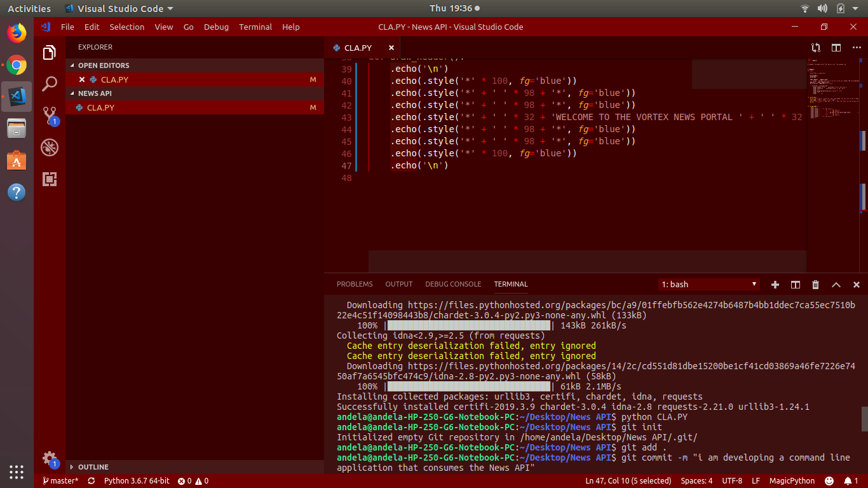Open the File menu

point(67,27)
